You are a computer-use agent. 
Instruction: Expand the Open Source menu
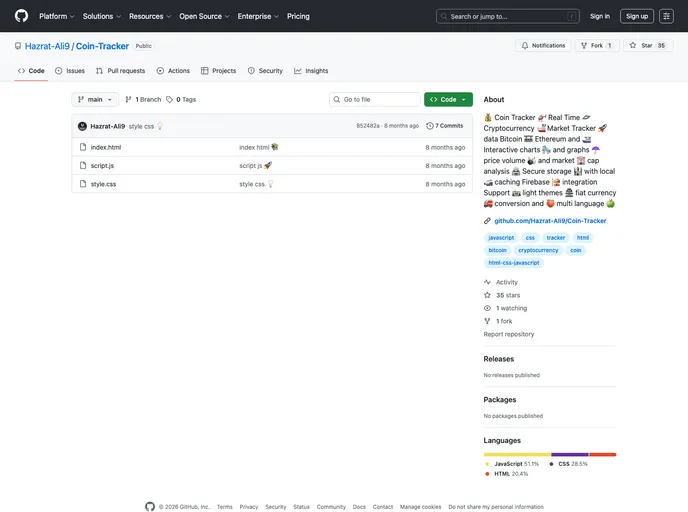click(x=204, y=16)
